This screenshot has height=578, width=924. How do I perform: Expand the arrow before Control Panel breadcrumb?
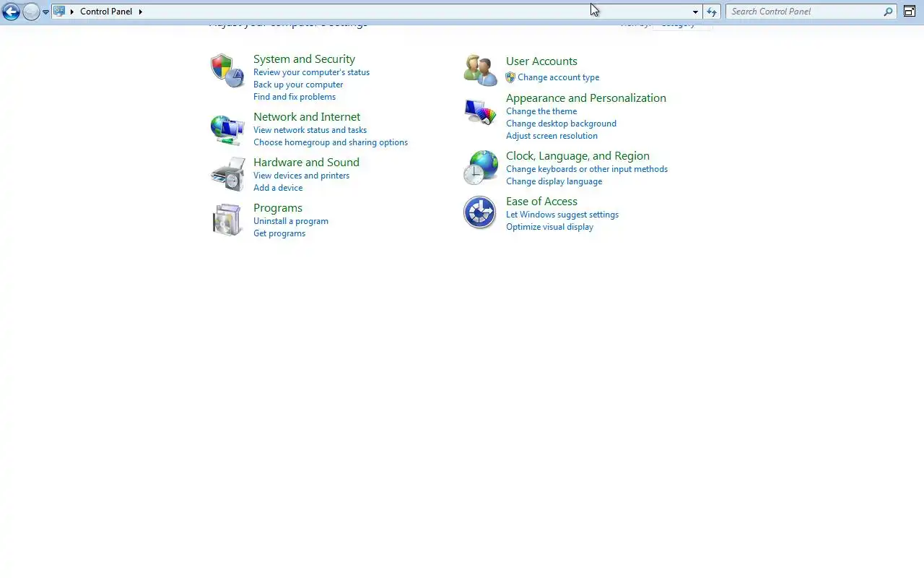pyautogui.click(x=72, y=12)
